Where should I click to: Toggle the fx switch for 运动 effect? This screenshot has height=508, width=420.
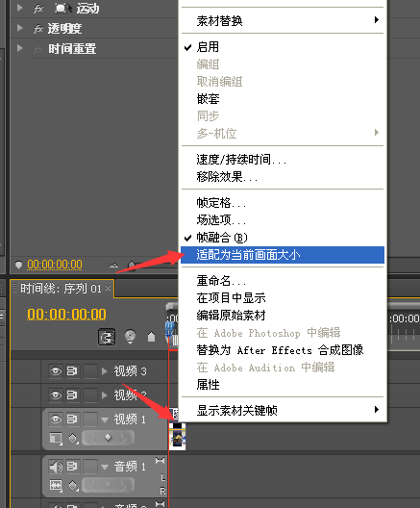38,8
